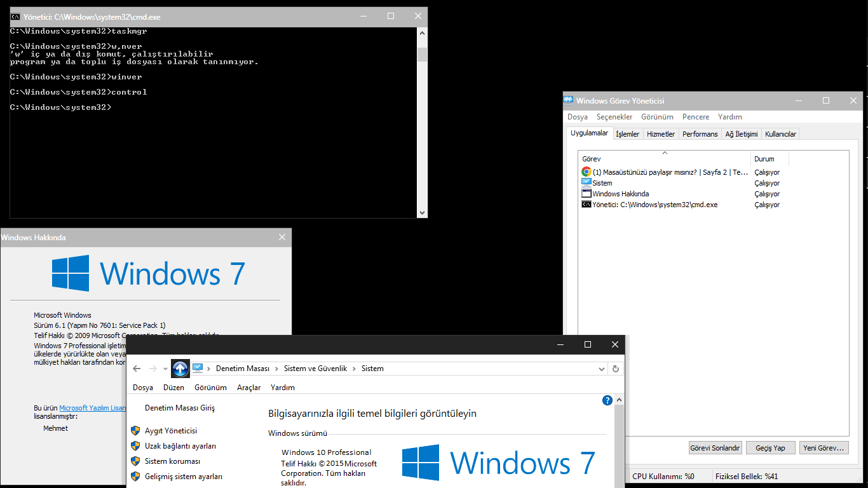
Task: Select the Sistem ve Güvenlik breadcrumb
Action: pos(315,369)
